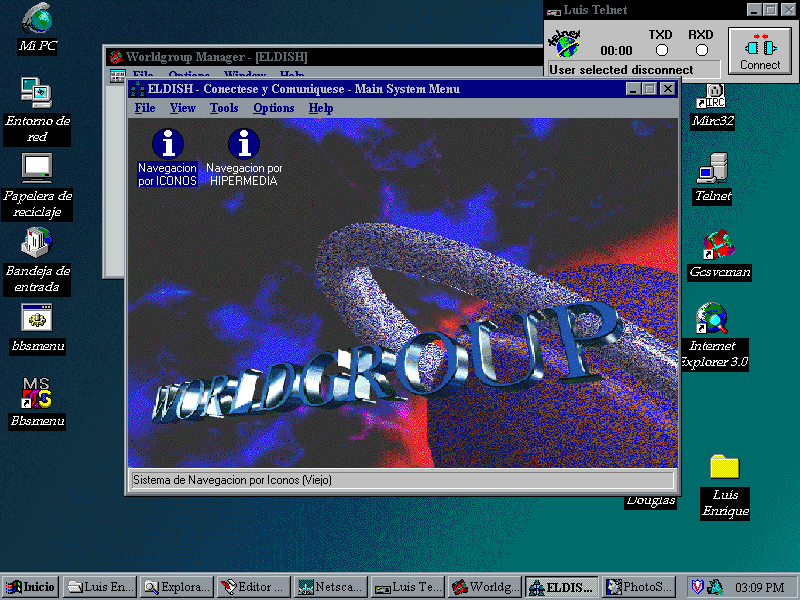The width and height of the screenshot is (800, 600).
Task: Click 'User selected disconnect' status text
Action: (621, 70)
